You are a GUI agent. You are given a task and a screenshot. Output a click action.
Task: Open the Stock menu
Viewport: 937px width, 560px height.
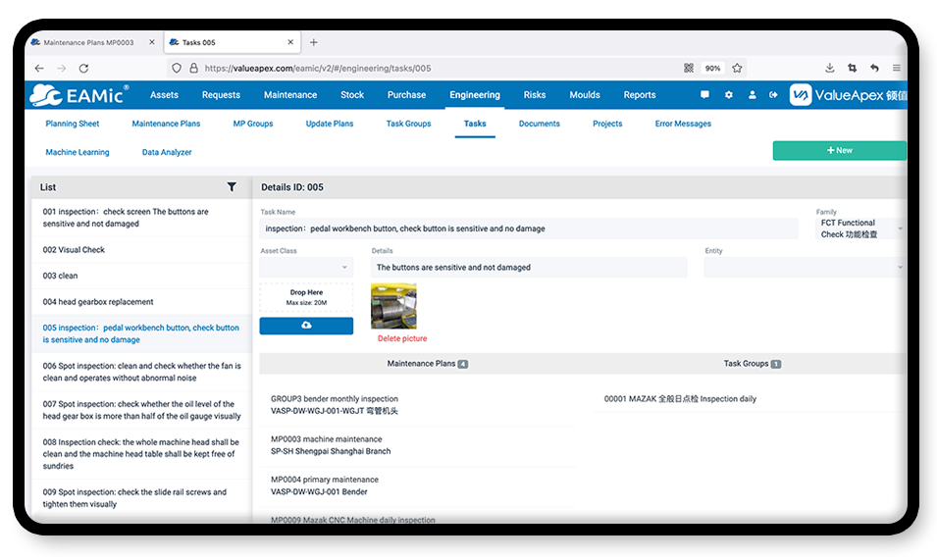352,95
